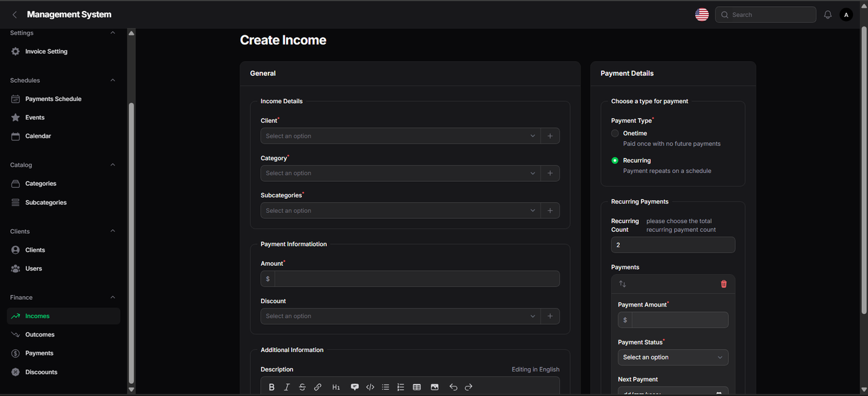Open the notifications bell
Screen dimensions: 868x396
click(827, 14)
